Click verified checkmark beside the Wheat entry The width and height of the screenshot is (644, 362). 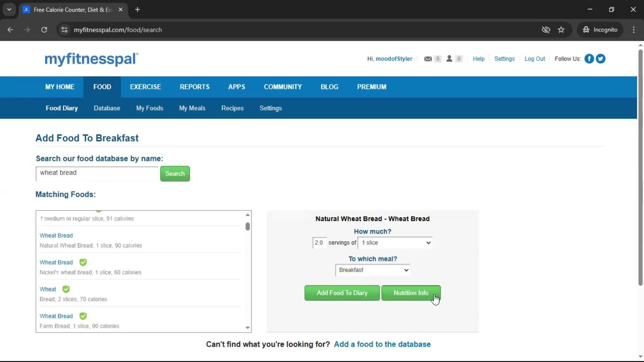66,289
